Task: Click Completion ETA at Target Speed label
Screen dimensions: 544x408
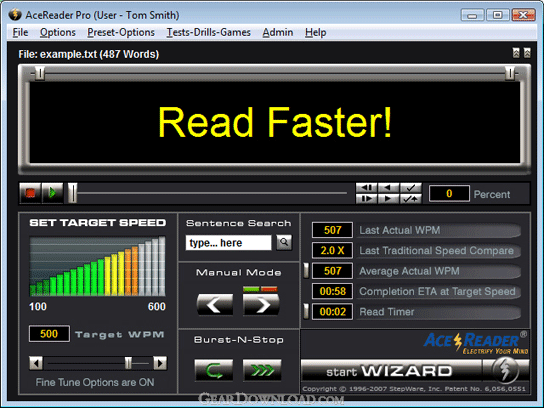Action: coord(437,291)
